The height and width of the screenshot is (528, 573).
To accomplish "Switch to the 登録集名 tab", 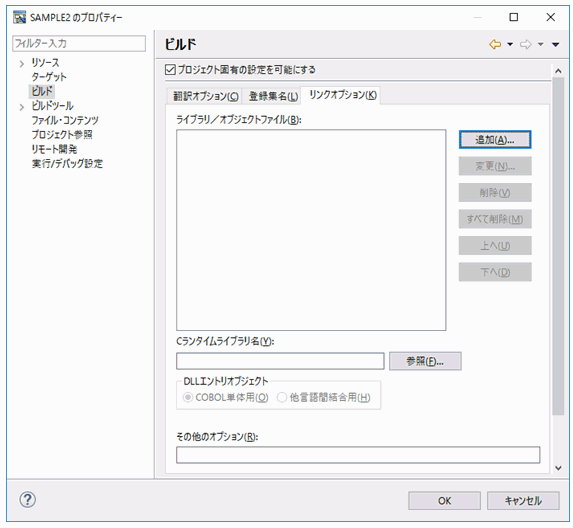I will tap(273, 96).
